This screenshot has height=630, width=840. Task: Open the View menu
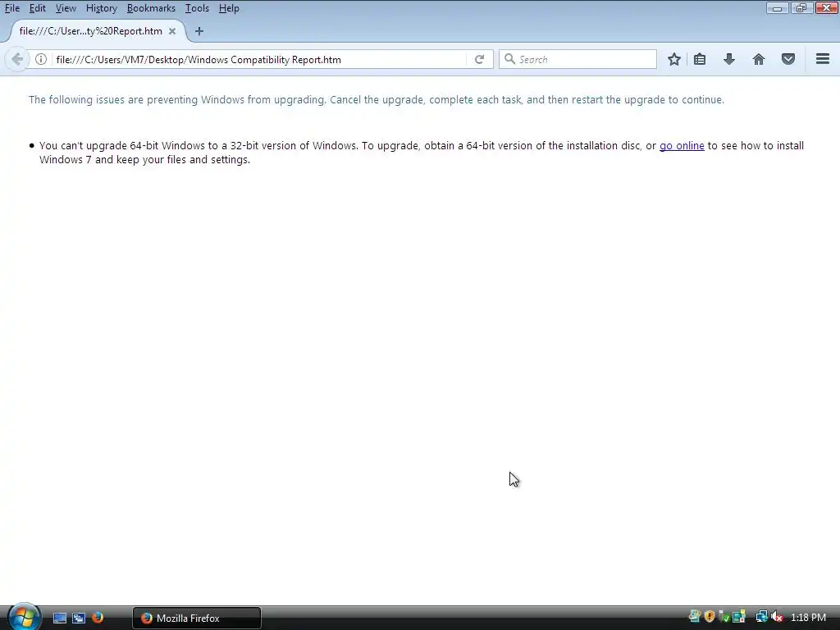pyautogui.click(x=66, y=8)
